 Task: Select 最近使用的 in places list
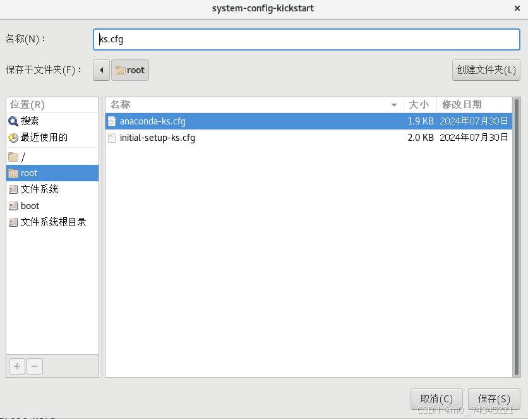pyautogui.click(x=52, y=138)
